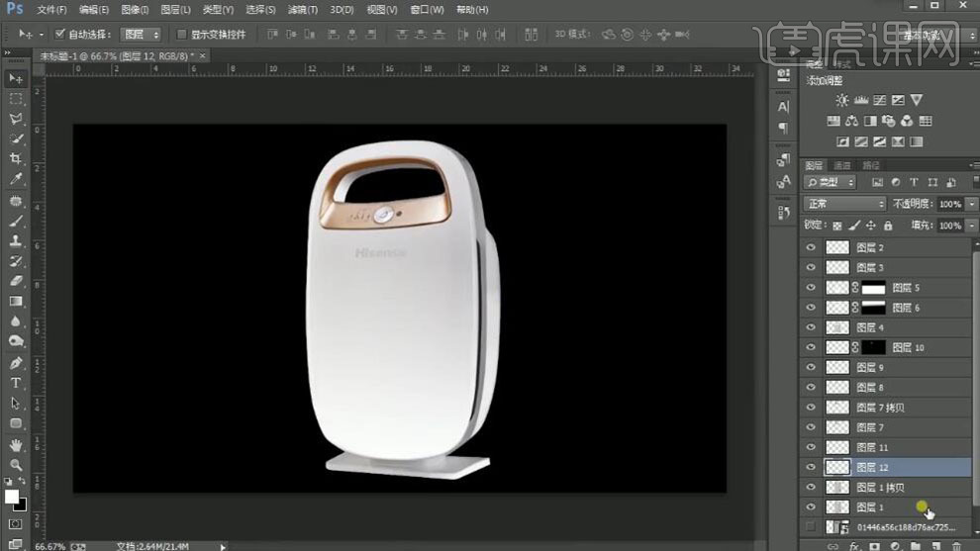Select the Lasso tool
This screenshot has width=980, height=551.
[x=16, y=119]
